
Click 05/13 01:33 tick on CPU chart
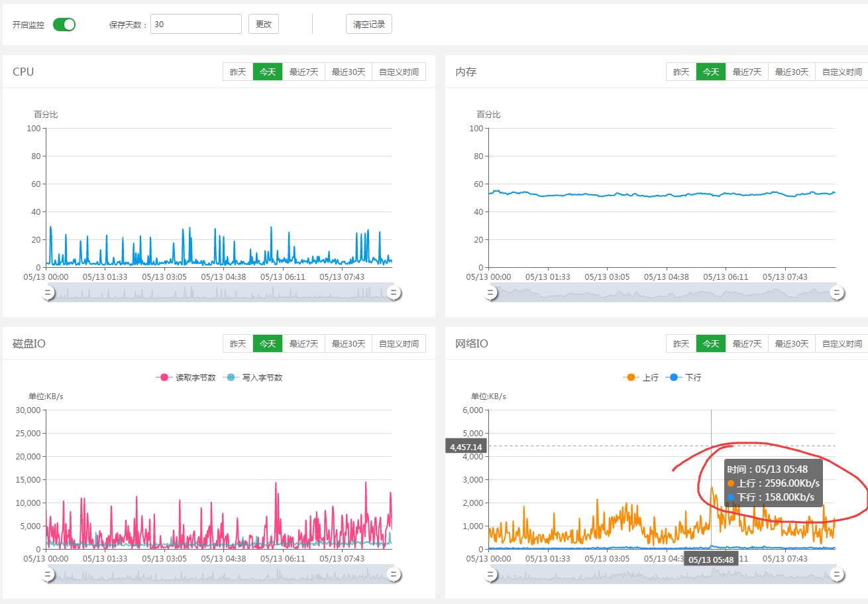tap(105, 276)
